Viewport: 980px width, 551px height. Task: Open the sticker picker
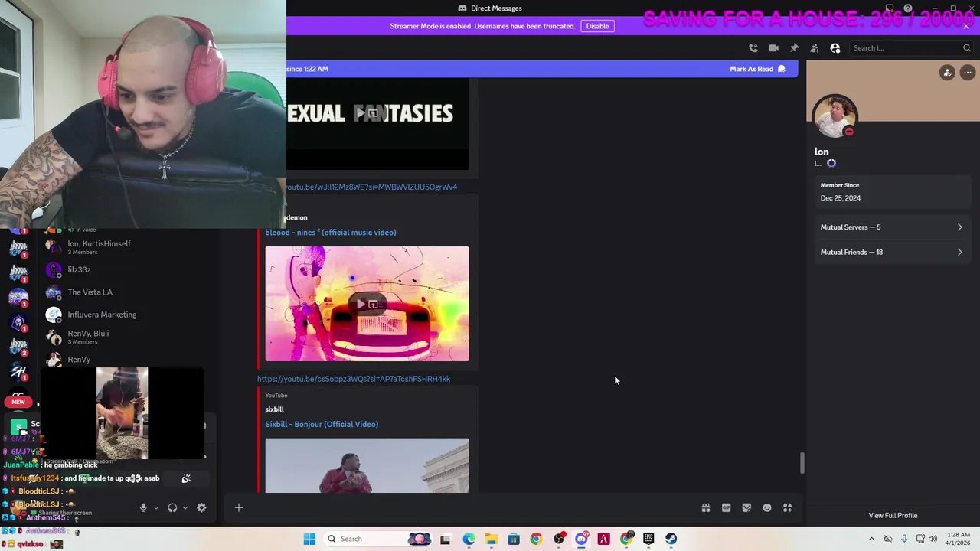point(746,507)
